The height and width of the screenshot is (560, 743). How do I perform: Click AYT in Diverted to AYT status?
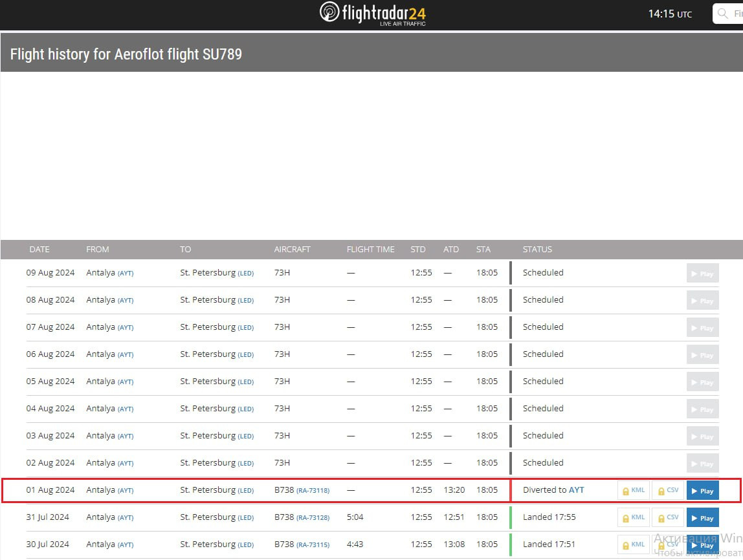pyautogui.click(x=576, y=490)
